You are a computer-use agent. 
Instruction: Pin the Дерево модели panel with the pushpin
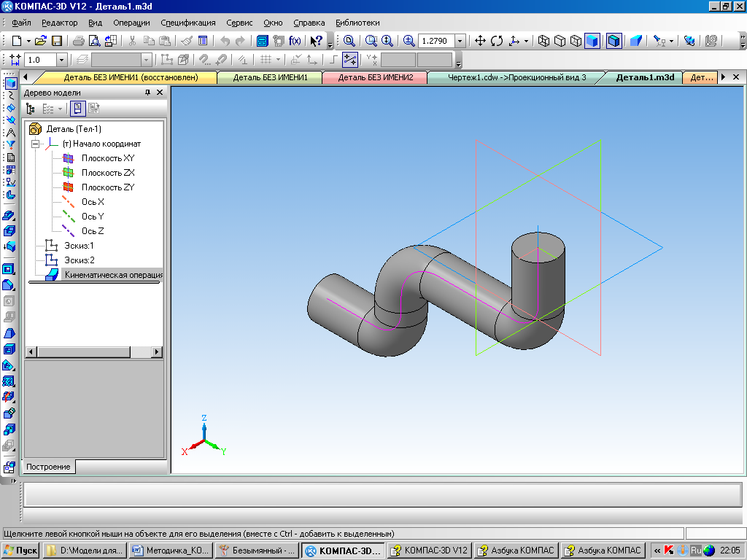click(147, 93)
